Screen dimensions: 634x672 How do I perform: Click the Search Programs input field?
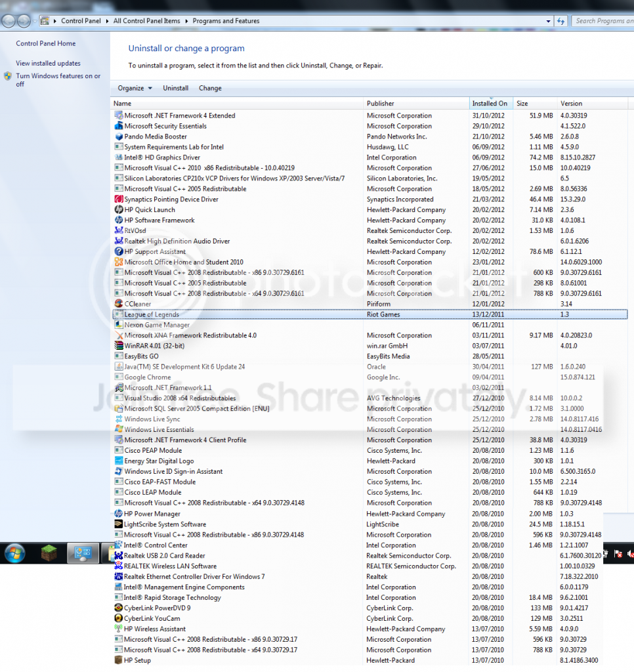pyautogui.click(x=604, y=21)
